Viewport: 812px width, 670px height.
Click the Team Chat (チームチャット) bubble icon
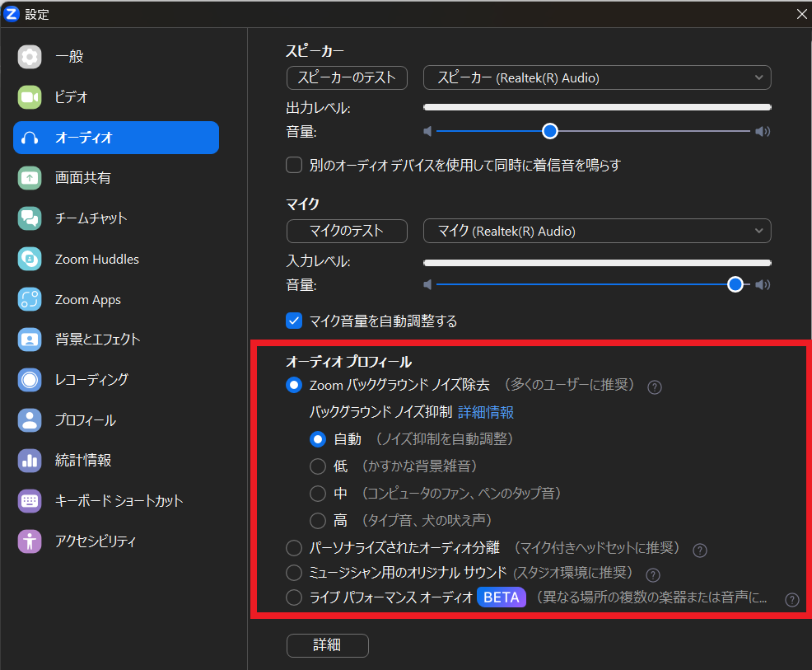click(30, 218)
